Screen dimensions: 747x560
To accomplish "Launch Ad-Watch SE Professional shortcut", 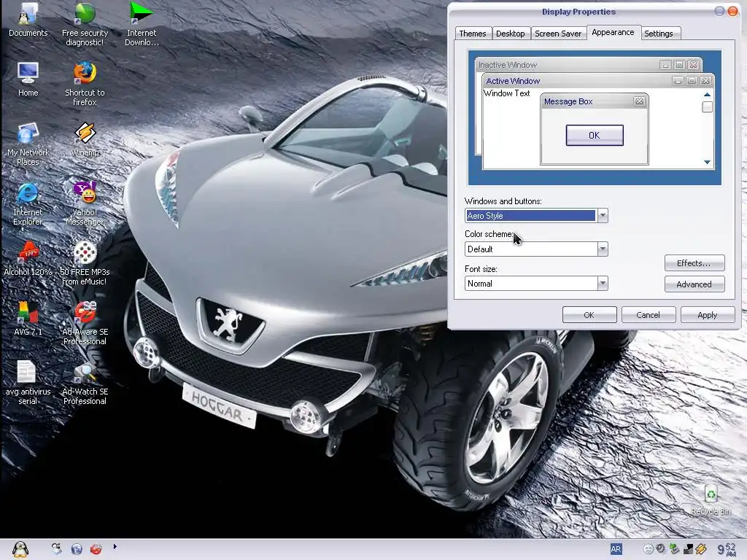I will coord(85,383).
